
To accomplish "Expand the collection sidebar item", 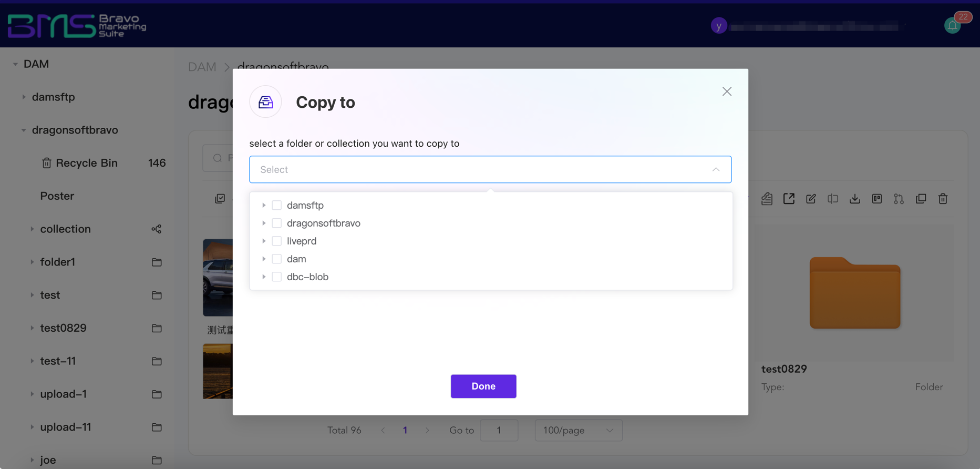I will [32, 229].
